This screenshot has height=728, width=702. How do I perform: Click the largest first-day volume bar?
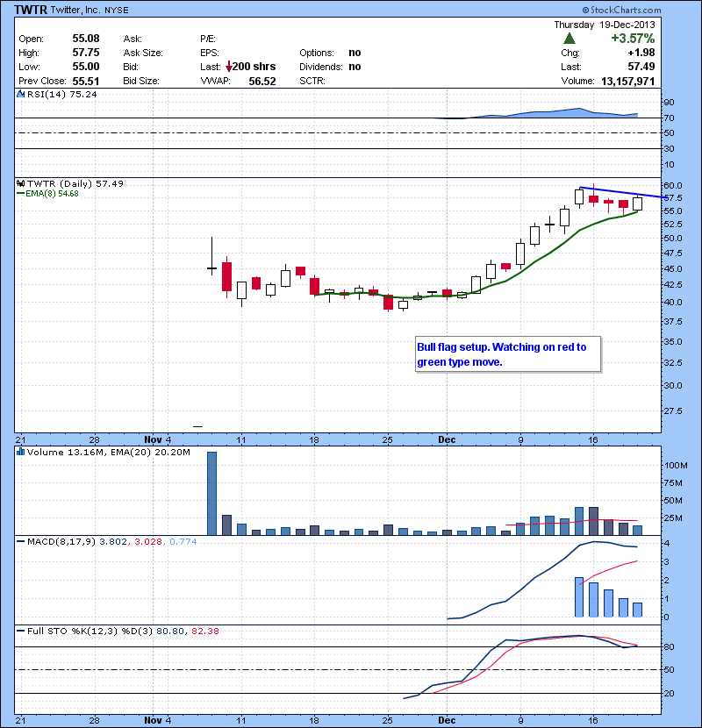coord(211,493)
